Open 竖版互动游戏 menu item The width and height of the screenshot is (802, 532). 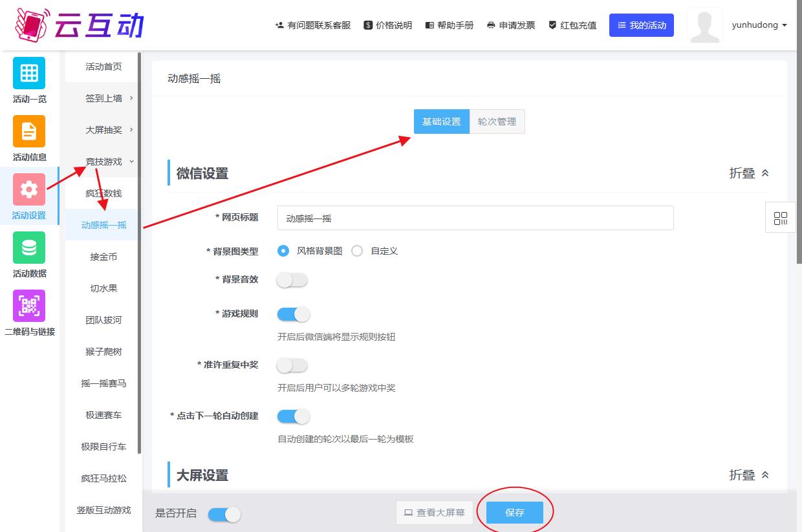(103, 510)
